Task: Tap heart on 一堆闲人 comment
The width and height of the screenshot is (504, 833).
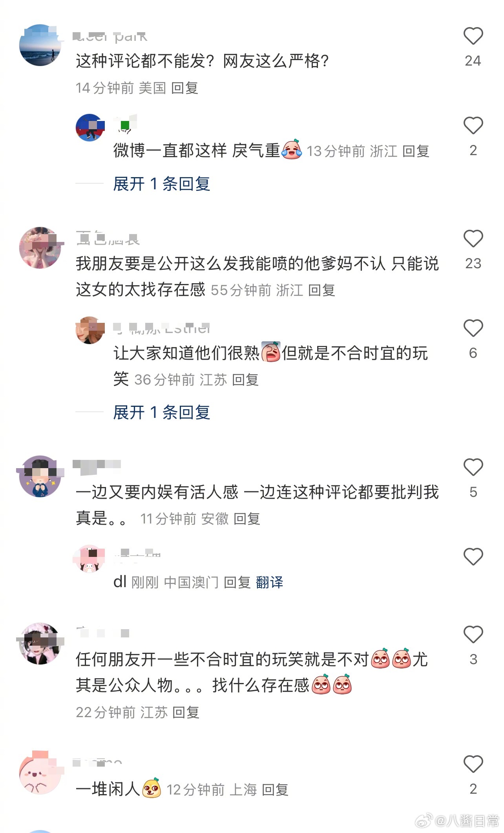Action: point(473,764)
